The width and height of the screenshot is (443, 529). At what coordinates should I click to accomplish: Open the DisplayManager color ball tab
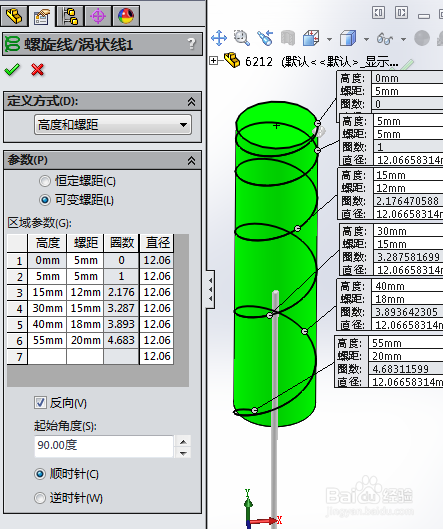pos(126,16)
